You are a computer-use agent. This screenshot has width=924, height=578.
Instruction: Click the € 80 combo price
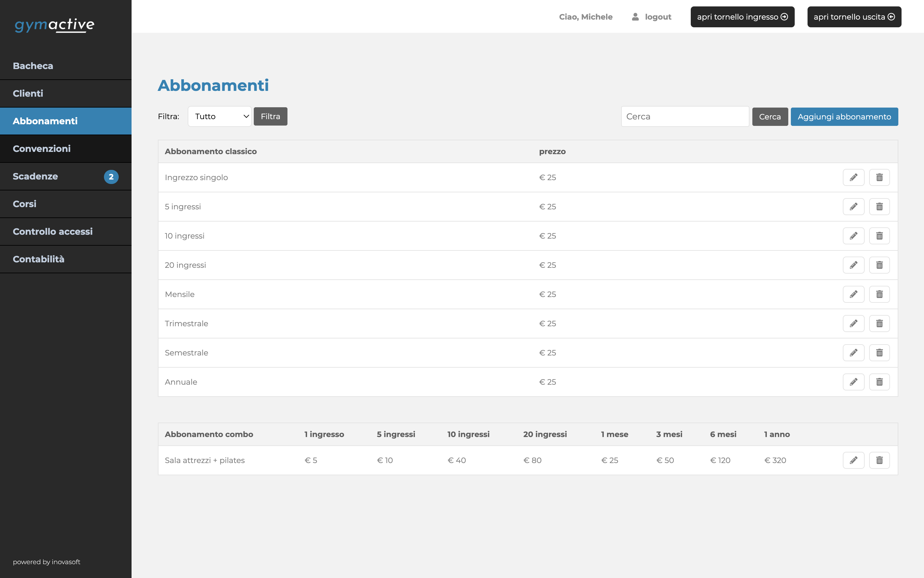(532, 460)
